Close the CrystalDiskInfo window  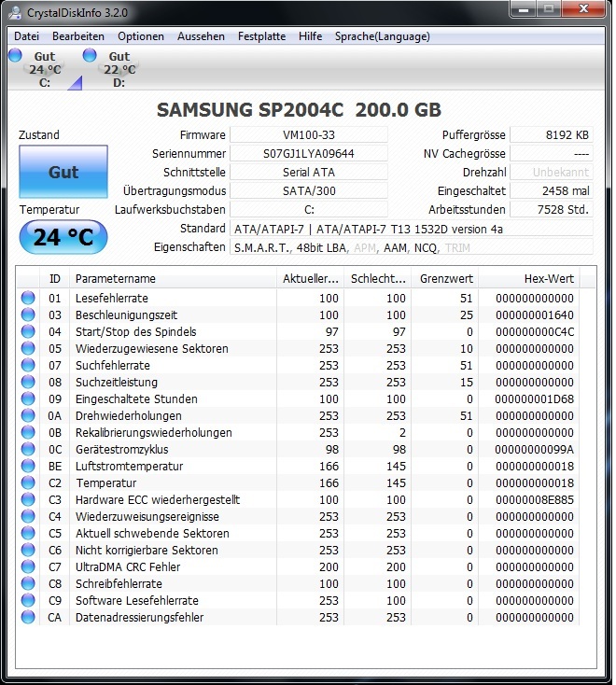[583, 8]
